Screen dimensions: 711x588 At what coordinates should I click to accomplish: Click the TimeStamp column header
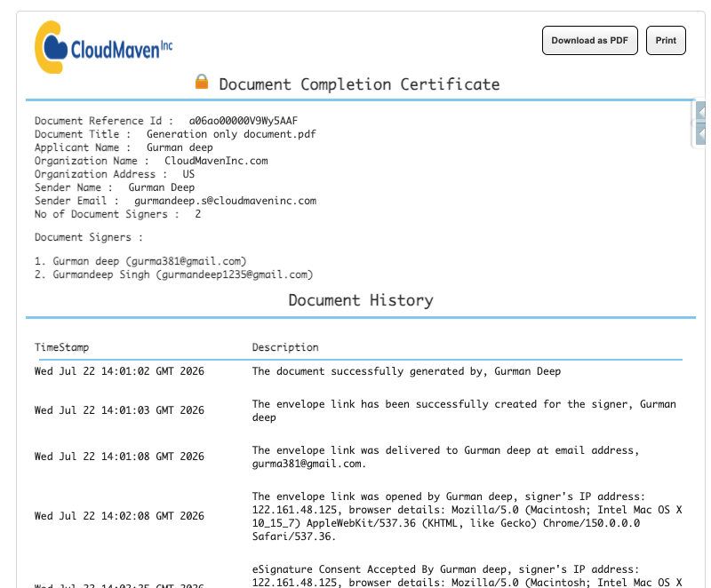[61, 347]
